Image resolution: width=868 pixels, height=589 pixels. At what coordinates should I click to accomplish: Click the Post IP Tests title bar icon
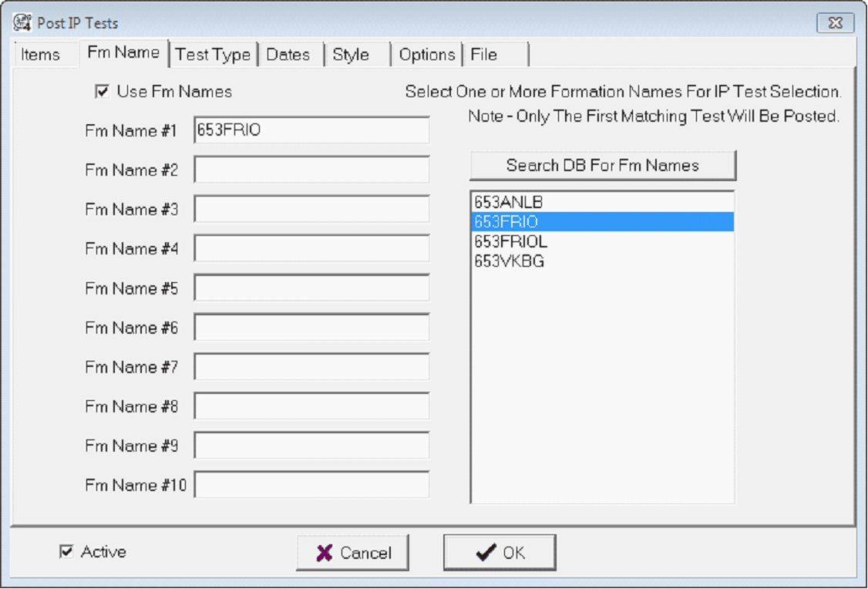click(x=23, y=22)
